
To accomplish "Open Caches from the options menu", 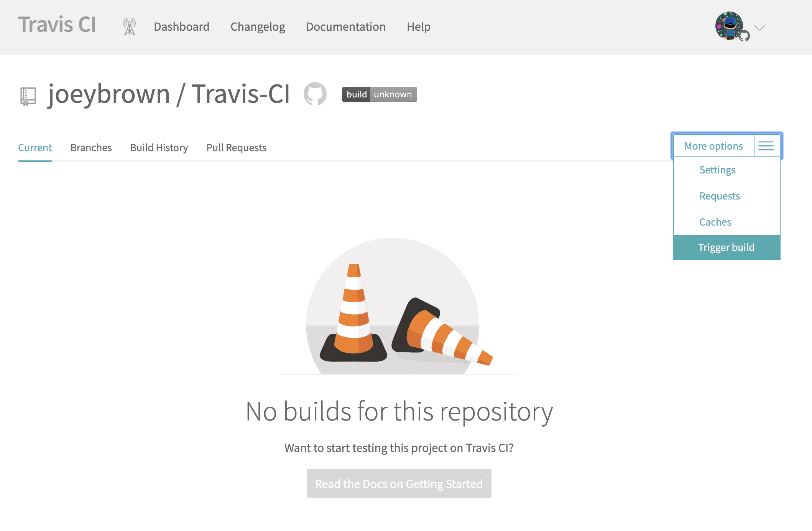I will 715,222.
